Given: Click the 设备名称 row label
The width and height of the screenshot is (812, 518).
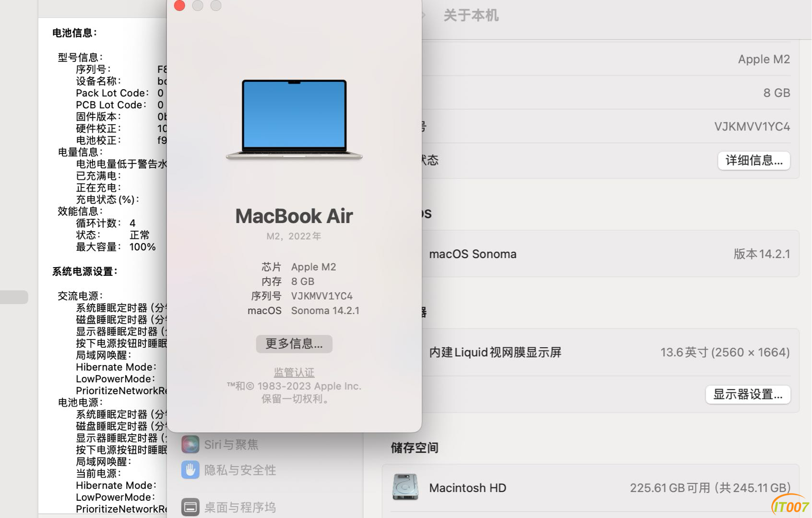Looking at the screenshot, I should tap(98, 81).
